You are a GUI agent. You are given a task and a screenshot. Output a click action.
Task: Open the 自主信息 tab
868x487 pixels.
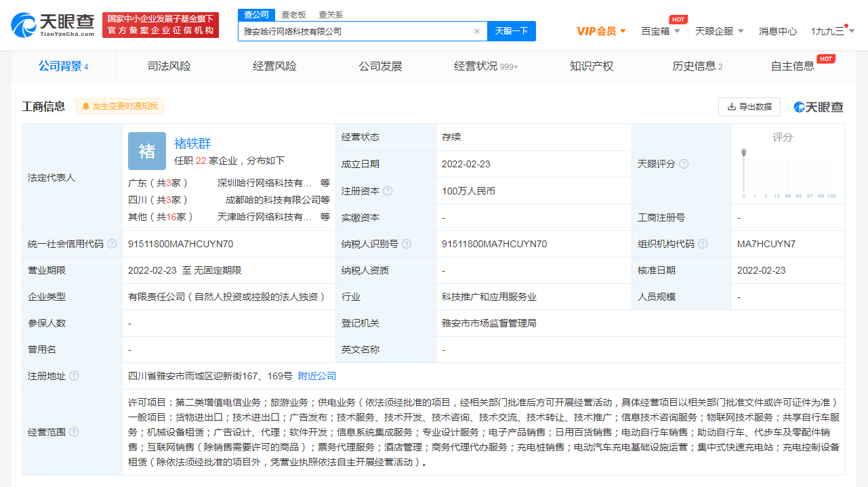[x=793, y=66]
